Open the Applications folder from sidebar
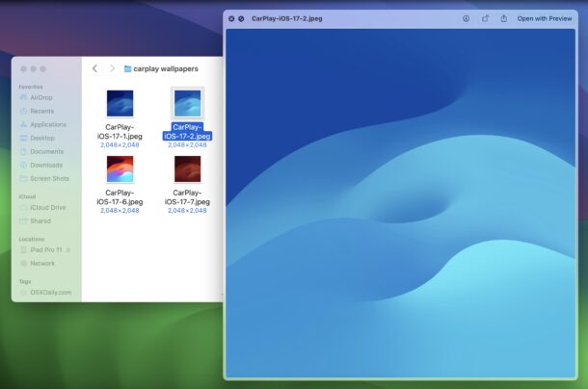 pos(46,124)
